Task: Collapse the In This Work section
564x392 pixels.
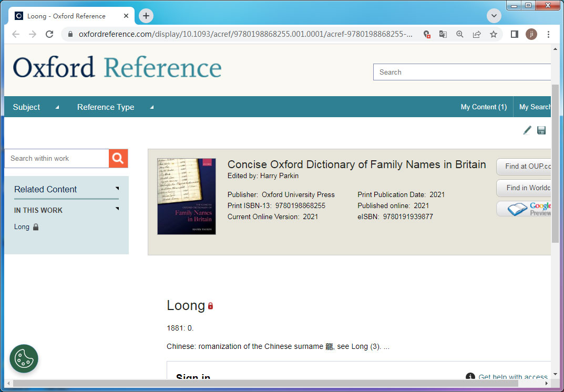Action: tap(117, 209)
